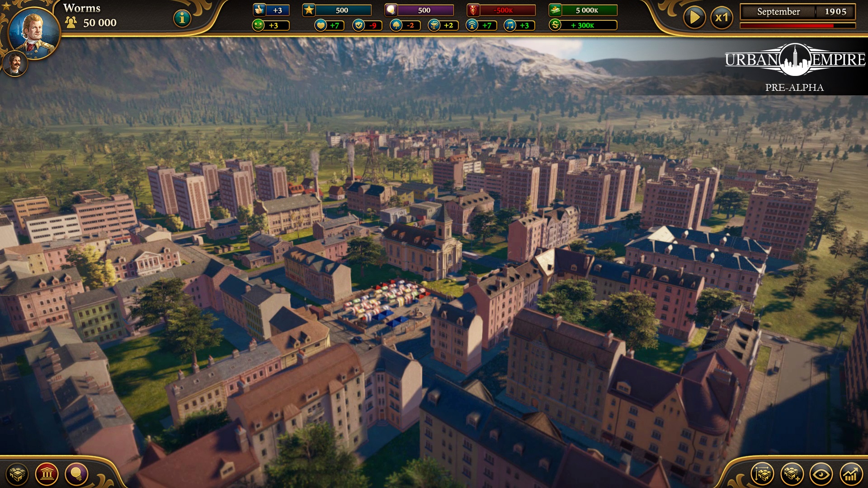Check the healthcare indicator with +2
Viewport: 868px width, 488px height.
(435, 26)
